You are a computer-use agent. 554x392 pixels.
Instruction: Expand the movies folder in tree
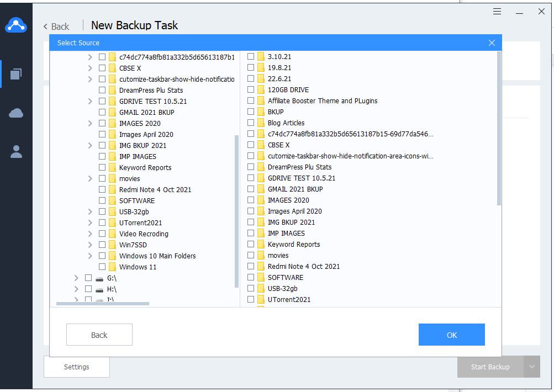(x=90, y=179)
